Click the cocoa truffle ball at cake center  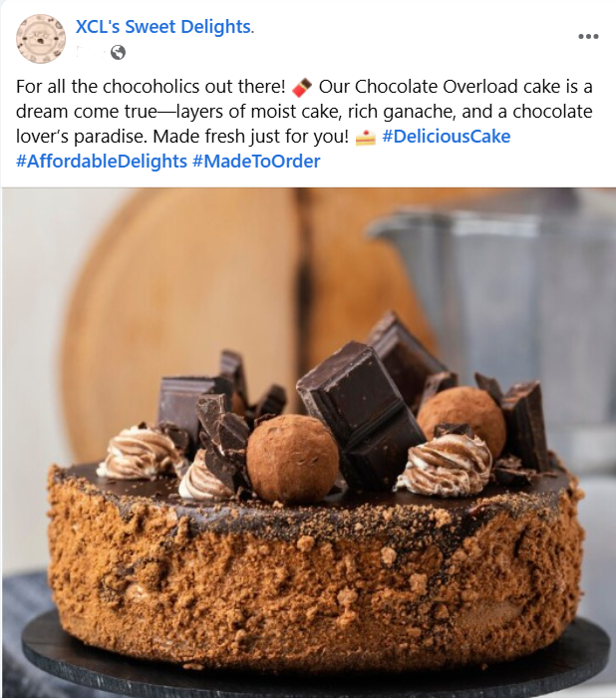pos(292,459)
